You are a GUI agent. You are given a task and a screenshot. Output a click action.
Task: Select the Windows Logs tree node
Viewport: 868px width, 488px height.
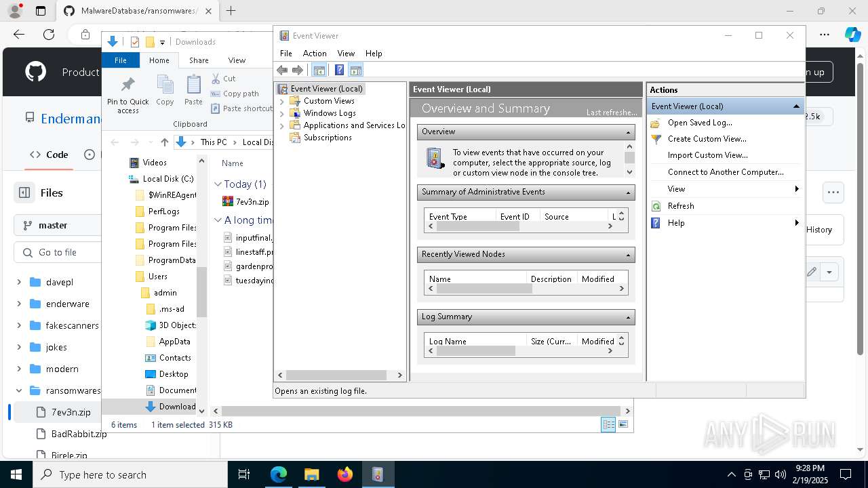point(330,113)
